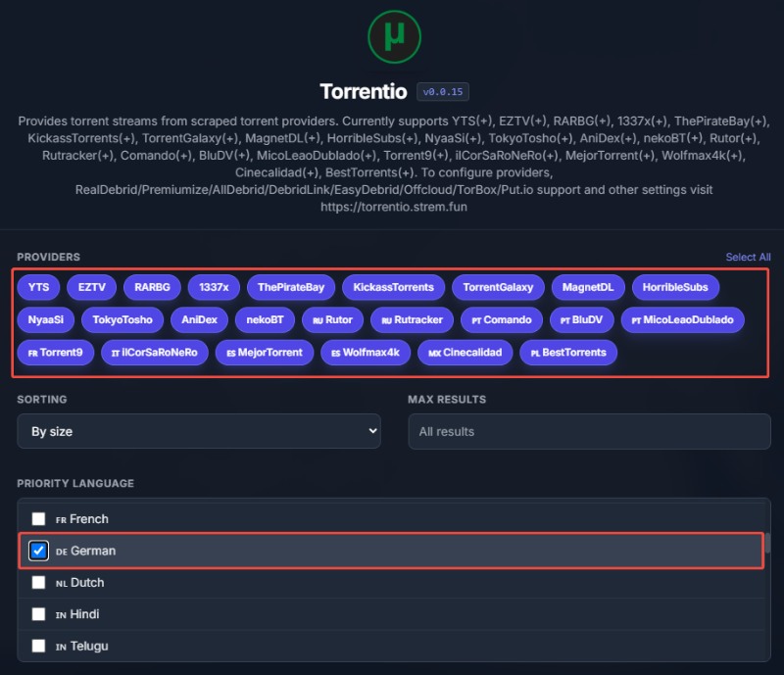Toggle the MX Cinecalidad provider chip
Image resolution: width=784 pixels, height=675 pixels.
(465, 353)
